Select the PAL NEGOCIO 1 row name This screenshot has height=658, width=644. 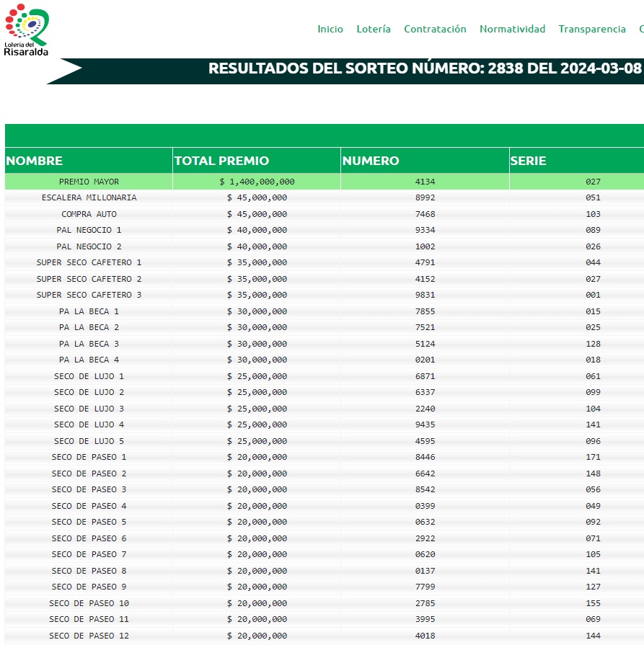coord(89,230)
